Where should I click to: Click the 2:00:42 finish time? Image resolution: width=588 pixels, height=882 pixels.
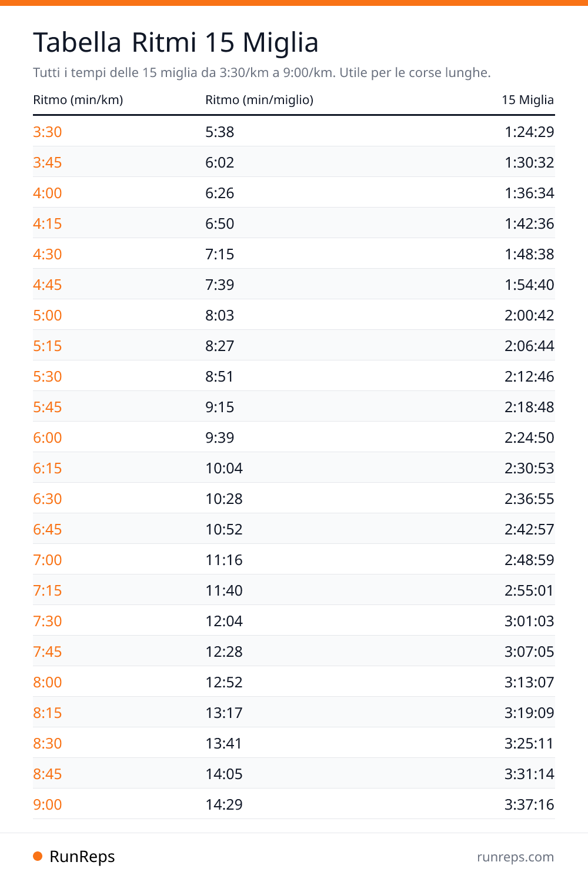pyautogui.click(x=529, y=315)
